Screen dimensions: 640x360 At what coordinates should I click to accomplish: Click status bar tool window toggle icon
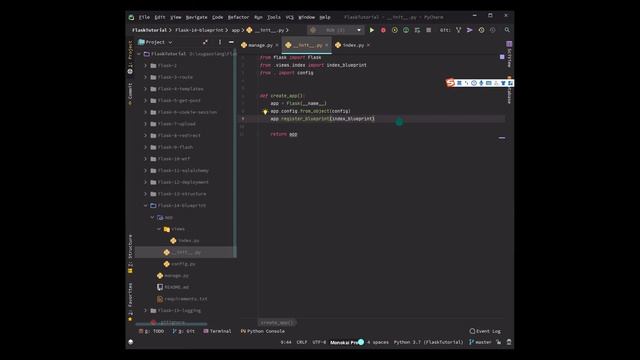click(x=131, y=342)
